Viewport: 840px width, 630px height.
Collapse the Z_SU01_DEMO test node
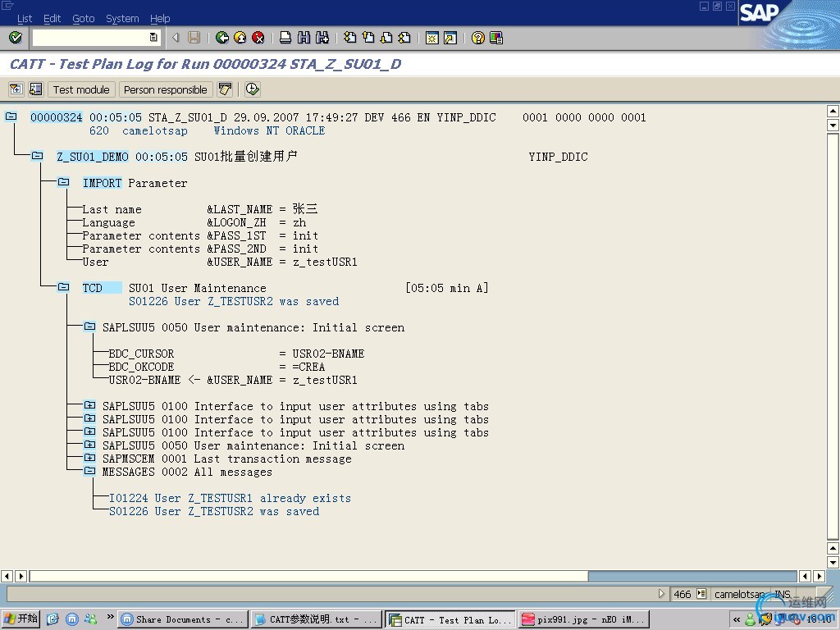coord(37,157)
